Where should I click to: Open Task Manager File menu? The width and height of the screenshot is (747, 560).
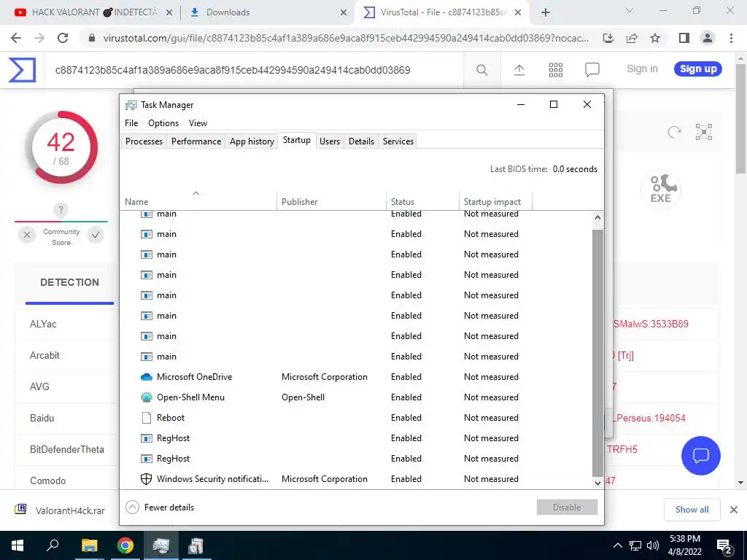click(131, 122)
